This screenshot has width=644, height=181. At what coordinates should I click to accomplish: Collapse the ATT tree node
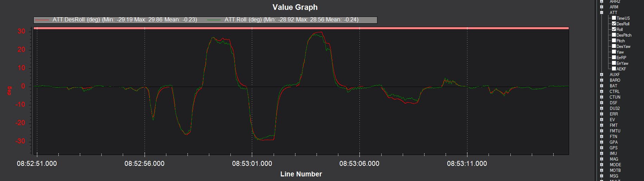[x=602, y=13]
